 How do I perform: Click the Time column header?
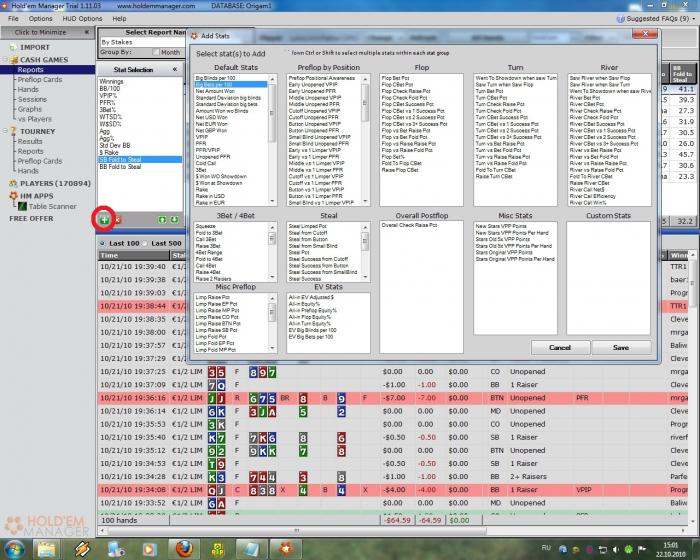[133, 255]
